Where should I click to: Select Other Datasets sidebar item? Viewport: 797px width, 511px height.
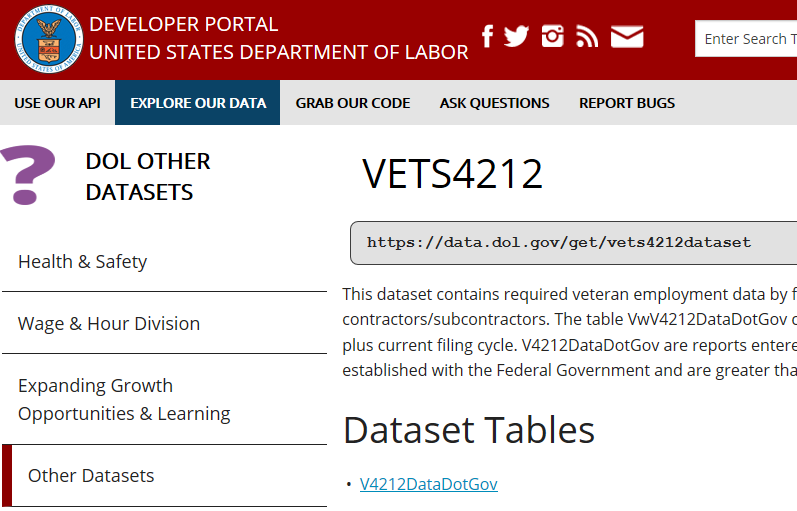click(91, 476)
